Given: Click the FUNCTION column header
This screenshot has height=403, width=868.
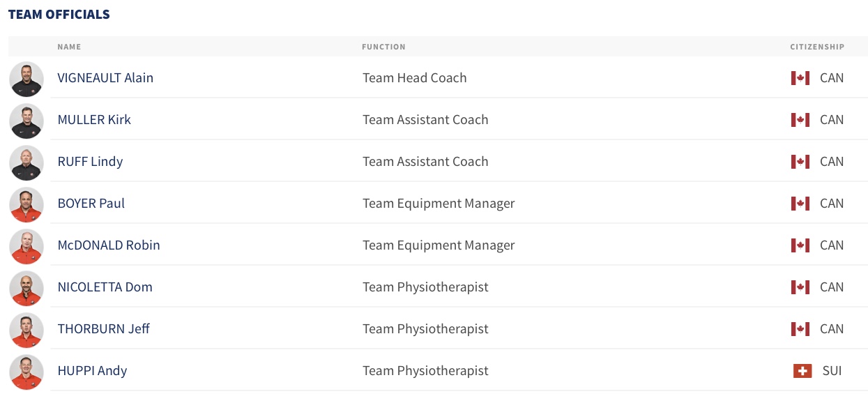Looking at the screenshot, I should pyautogui.click(x=383, y=47).
